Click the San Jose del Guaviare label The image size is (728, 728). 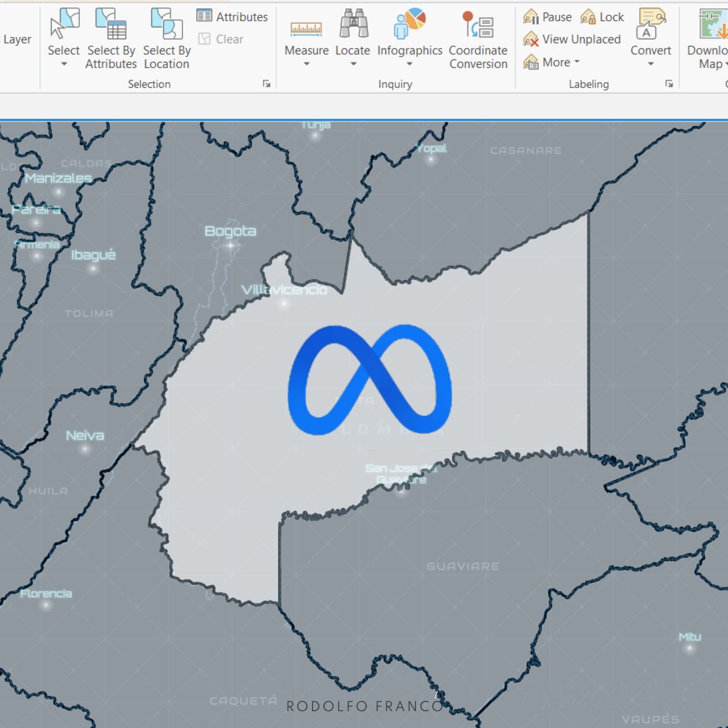point(401,474)
